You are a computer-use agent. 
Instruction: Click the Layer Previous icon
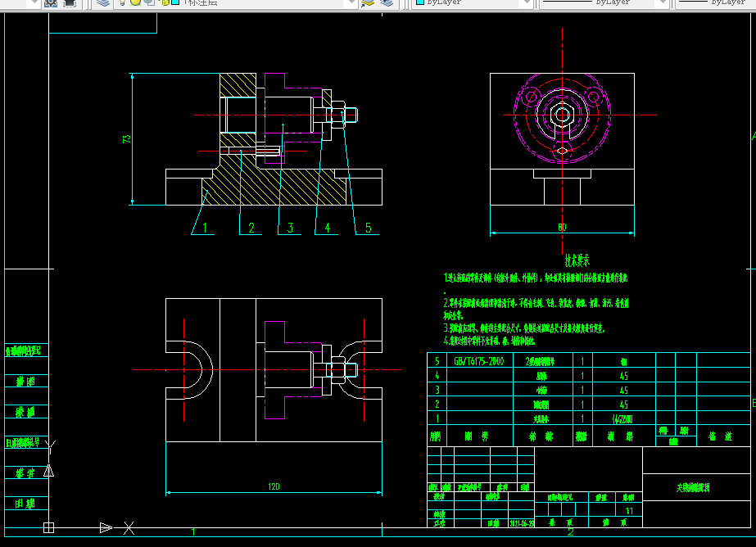click(387, 2)
